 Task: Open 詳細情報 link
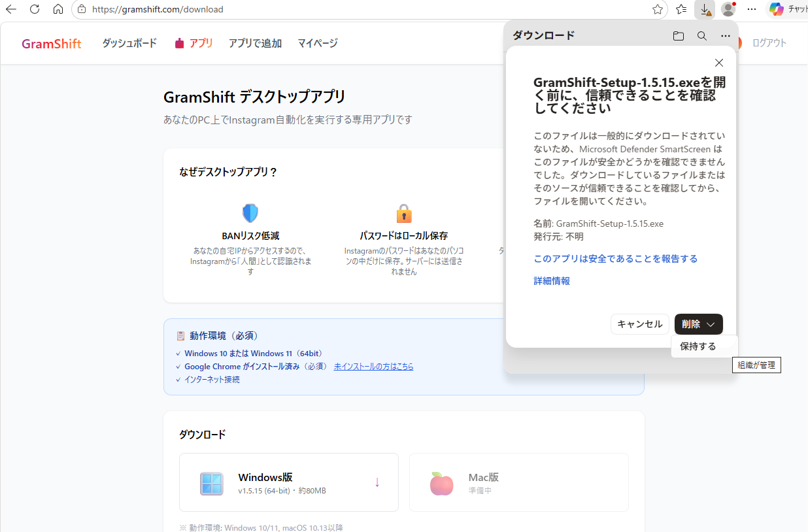tap(552, 281)
